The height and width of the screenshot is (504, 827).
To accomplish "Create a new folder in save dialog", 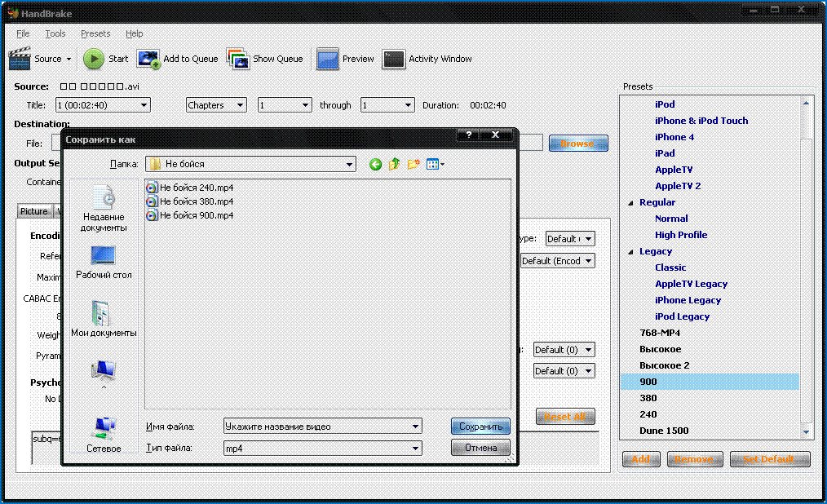I will [413, 165].
